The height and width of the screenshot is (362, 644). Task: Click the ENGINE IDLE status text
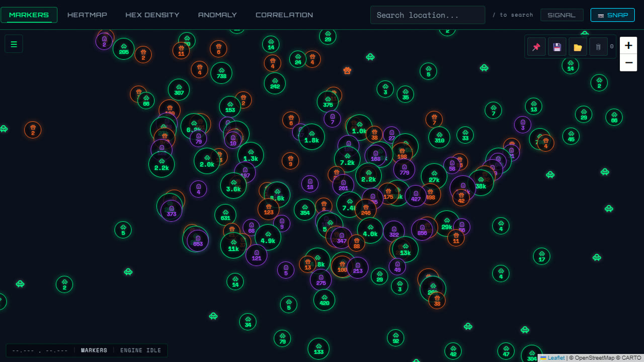coord(141,350)
